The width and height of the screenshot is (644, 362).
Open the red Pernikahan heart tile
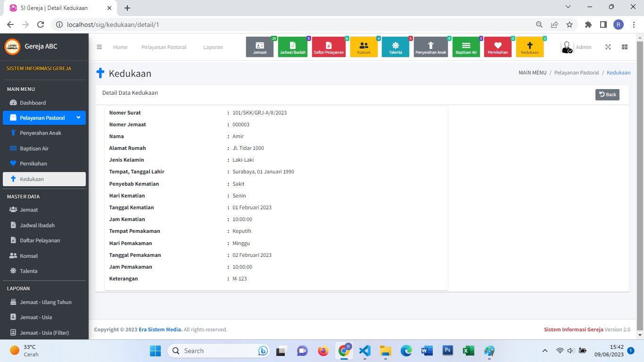(497, 47)
